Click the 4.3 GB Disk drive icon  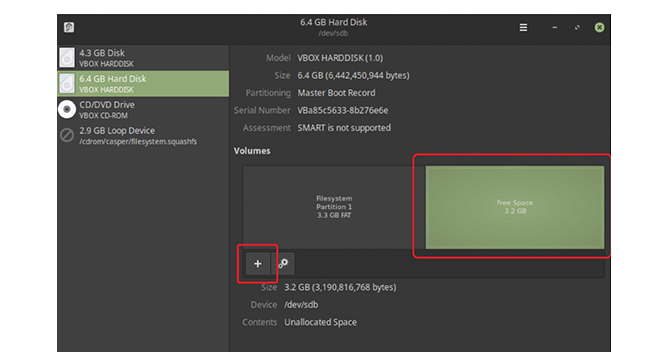coord(67,57)
